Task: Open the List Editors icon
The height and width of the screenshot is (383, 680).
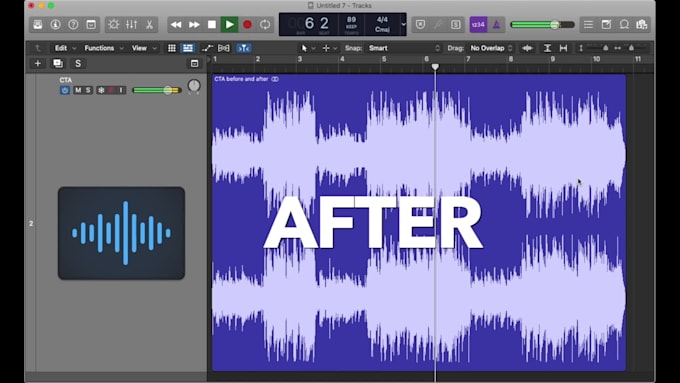Action: (x=588, y=25)
